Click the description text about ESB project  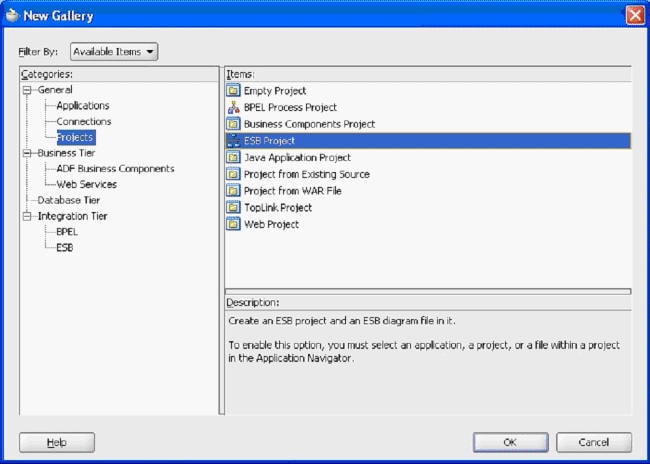click(x=342, y=321)
